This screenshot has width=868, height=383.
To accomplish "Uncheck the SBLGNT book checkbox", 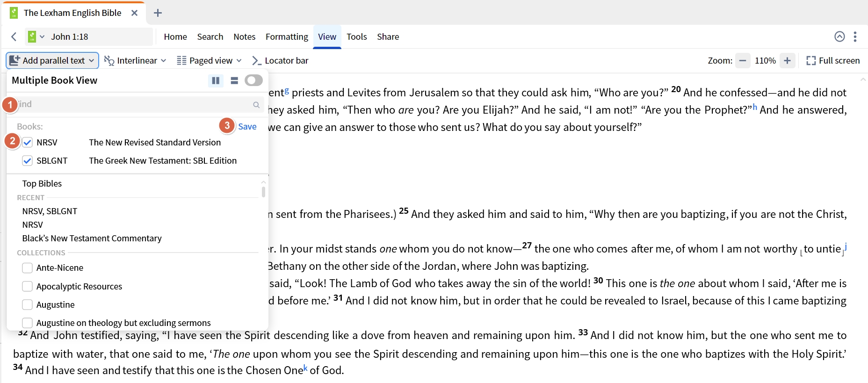I will coord(28,161).
